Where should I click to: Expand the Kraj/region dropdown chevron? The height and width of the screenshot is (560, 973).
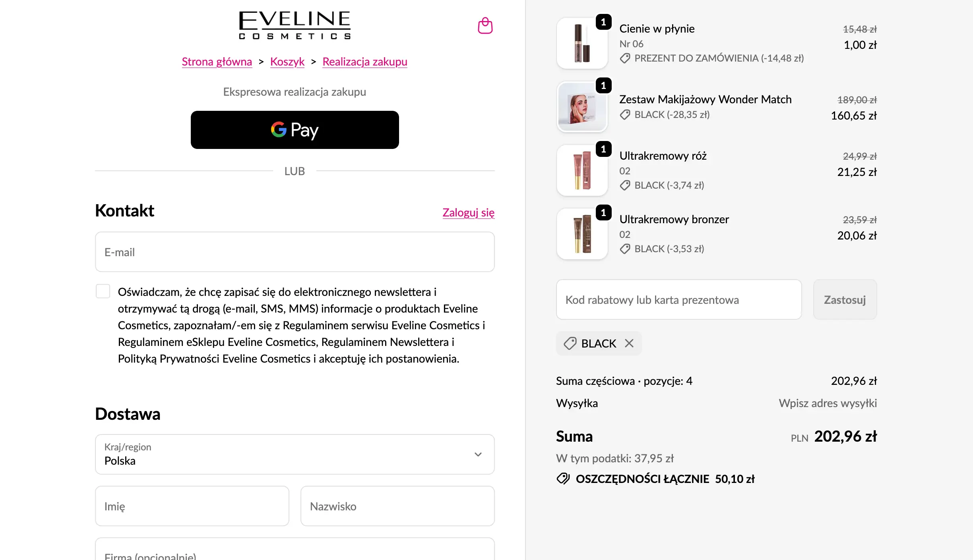click(478, 454)
